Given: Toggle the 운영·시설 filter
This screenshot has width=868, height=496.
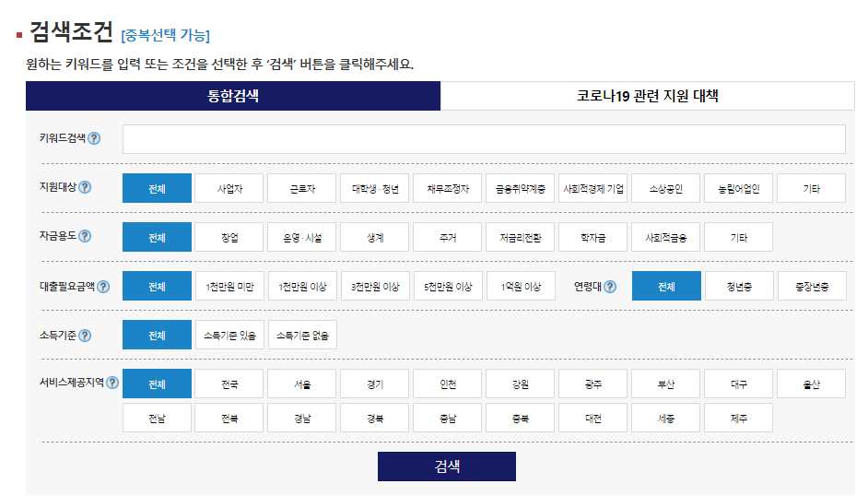Looking at the screenshot, I should [x=302, y=237].
